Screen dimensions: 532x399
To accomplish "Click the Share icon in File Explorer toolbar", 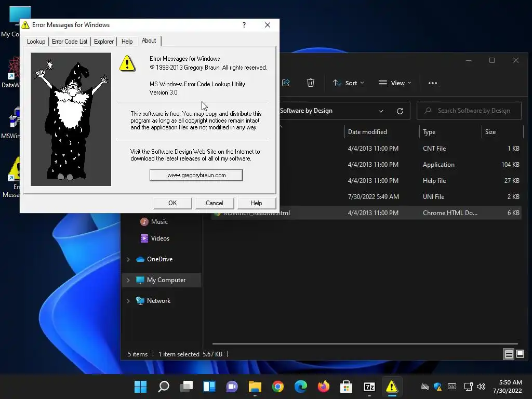I will (x=286, y=83).
